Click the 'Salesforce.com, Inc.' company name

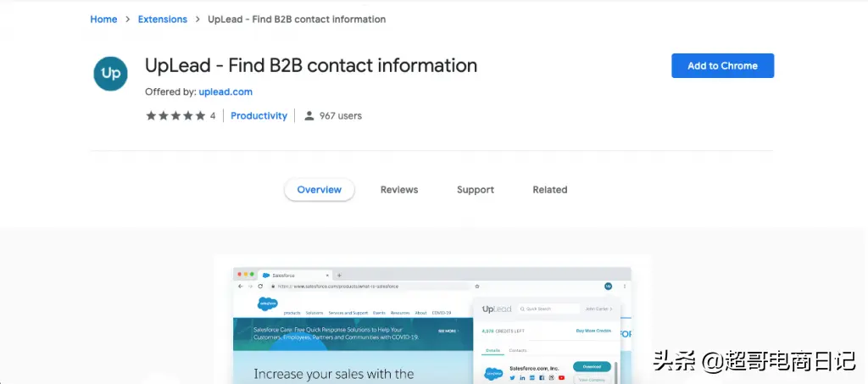click(x=534, y=368)
